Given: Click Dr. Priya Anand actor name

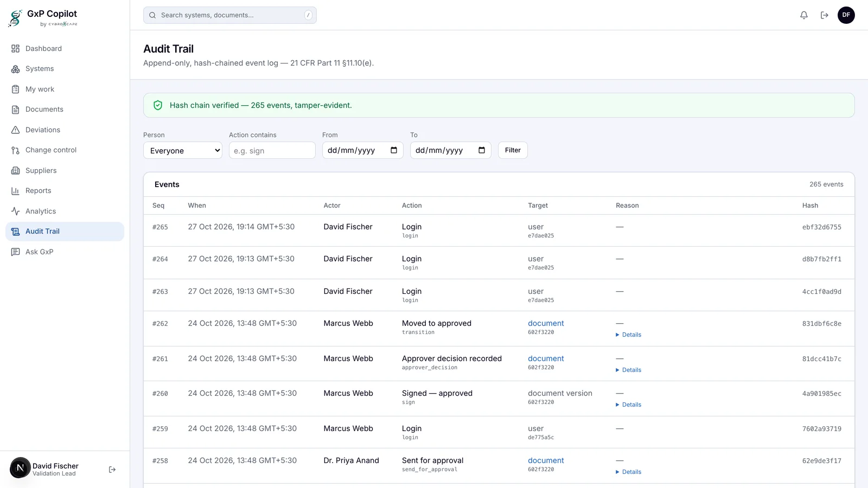Looking at the screenshot, I should (351, 460).
